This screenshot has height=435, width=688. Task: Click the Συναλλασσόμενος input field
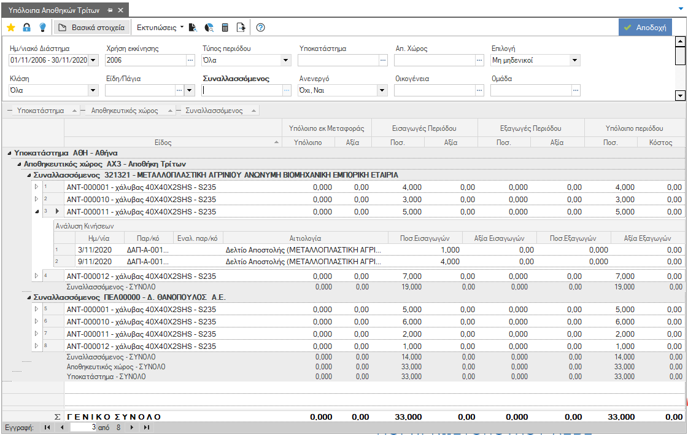click(x=242, y=90)
